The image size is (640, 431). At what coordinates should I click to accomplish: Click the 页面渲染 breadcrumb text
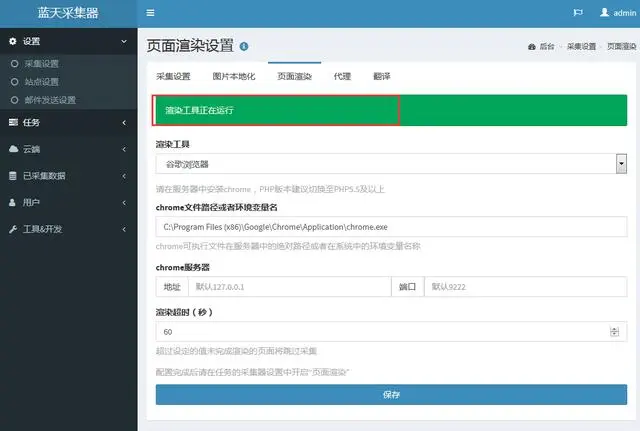[x=622, y=47]
